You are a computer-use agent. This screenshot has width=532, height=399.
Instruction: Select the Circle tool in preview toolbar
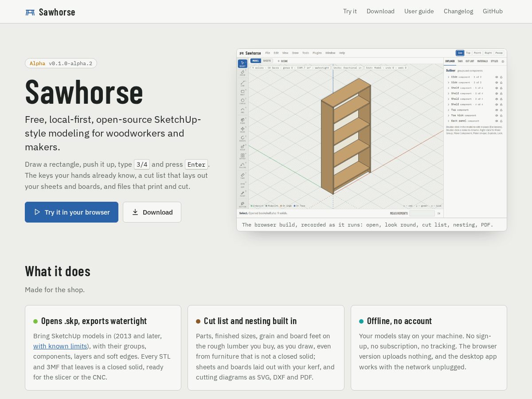(243, 102)
